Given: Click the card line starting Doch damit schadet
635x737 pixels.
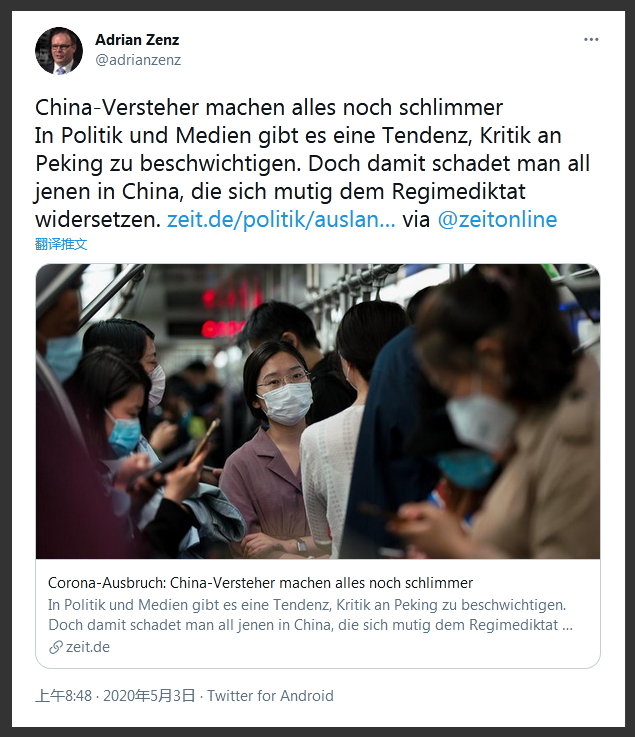Looking at the screenshot, I should (310, 625).
